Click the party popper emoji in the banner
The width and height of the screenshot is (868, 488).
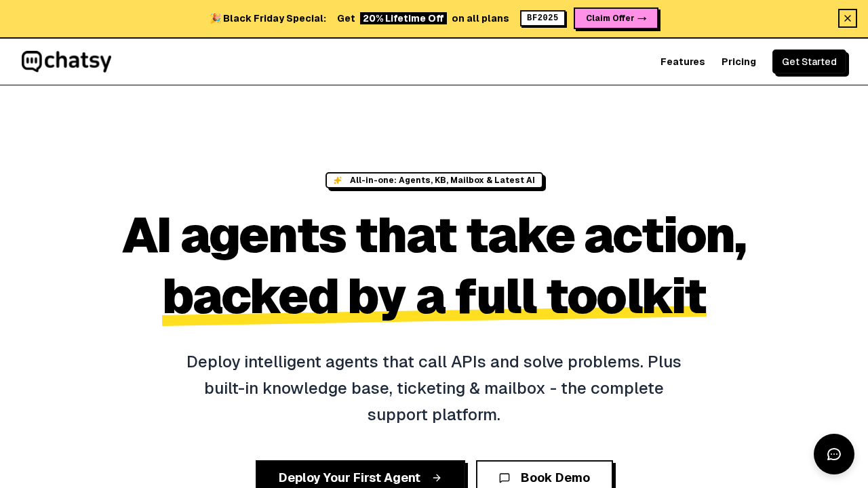click(215, 18)
